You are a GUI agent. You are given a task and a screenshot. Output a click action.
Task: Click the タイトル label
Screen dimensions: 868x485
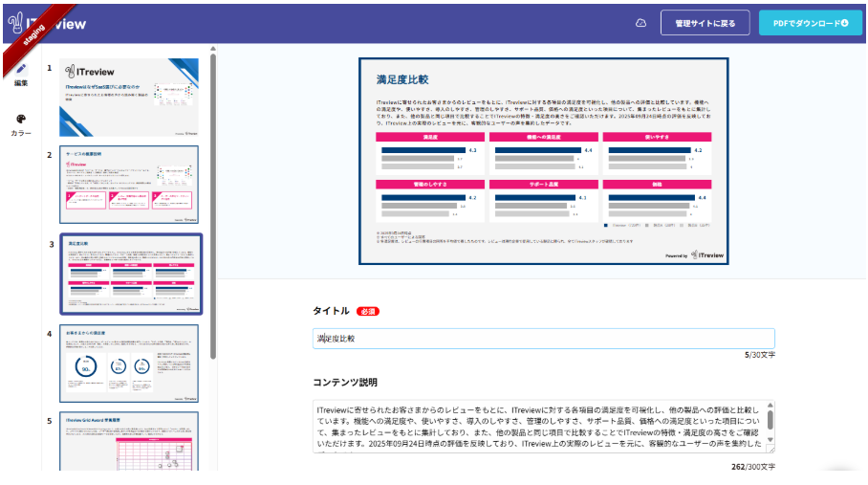[331, 311]
